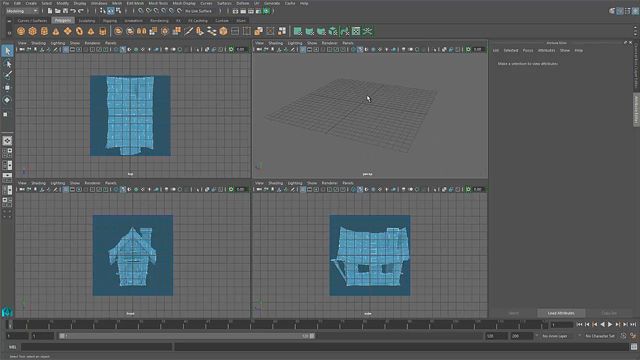Viewport: 640px width, 360px height.
Task: Open the Modeling menu set dropdown
Action: pyautogui.click(x=22, y=11)
